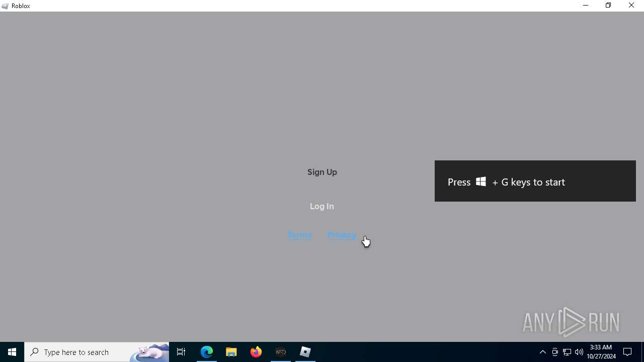Show hidden system tray icons

[543, 352]
